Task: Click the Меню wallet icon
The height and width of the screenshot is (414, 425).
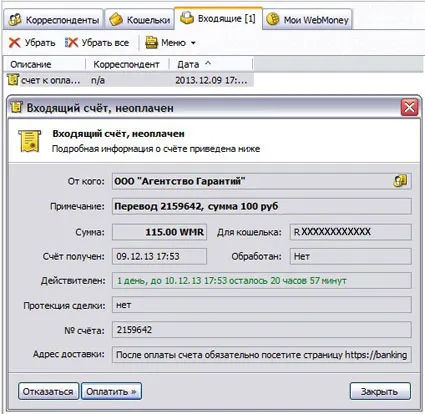Action: [151, 43]
